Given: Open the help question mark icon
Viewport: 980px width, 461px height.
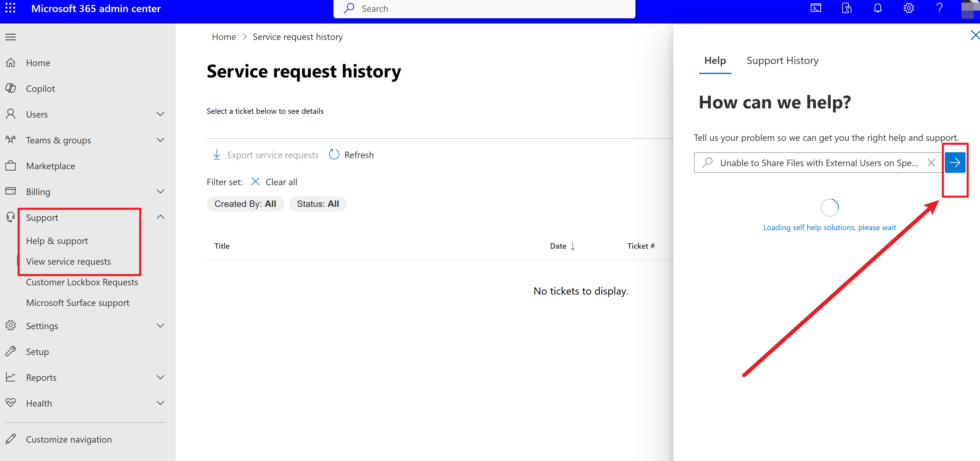Looking at the screenshot, I should pos(939,8).
